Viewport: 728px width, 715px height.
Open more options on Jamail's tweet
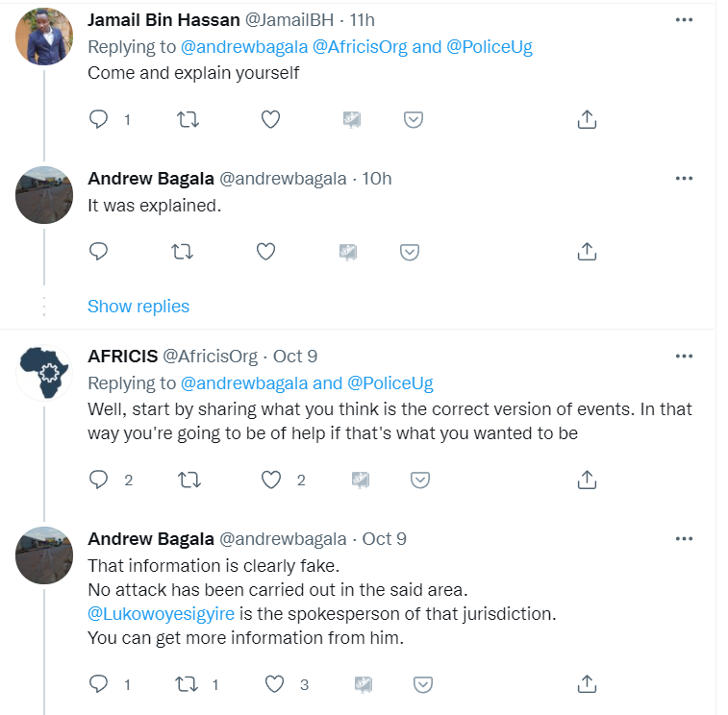pos(684,19)
